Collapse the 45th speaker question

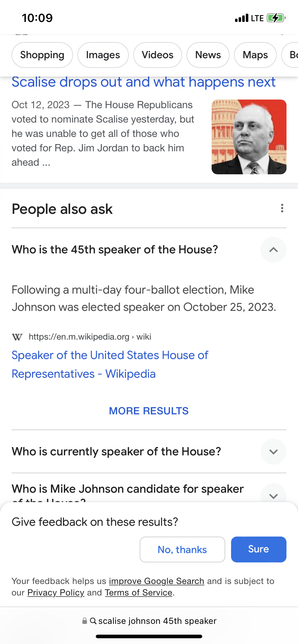click(x=273, y=250)
